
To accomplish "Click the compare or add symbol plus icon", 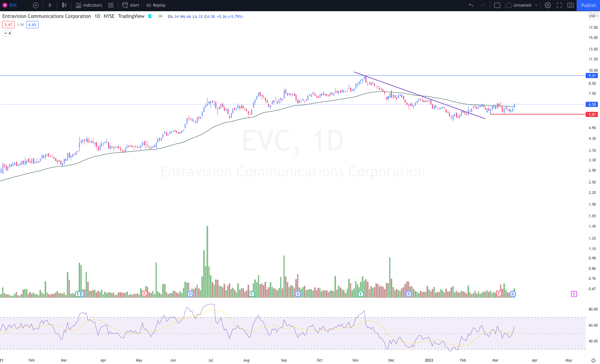I will [36, 5].
